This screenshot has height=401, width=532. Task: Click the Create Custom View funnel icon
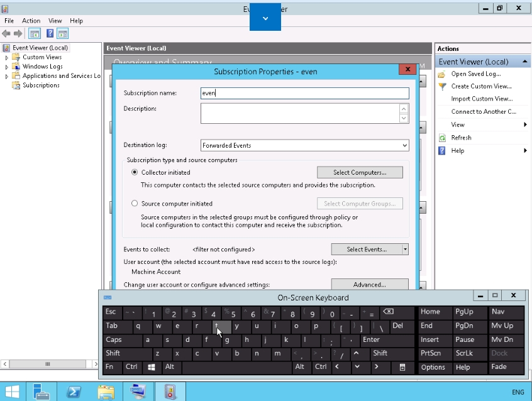[x=442, y=86]
